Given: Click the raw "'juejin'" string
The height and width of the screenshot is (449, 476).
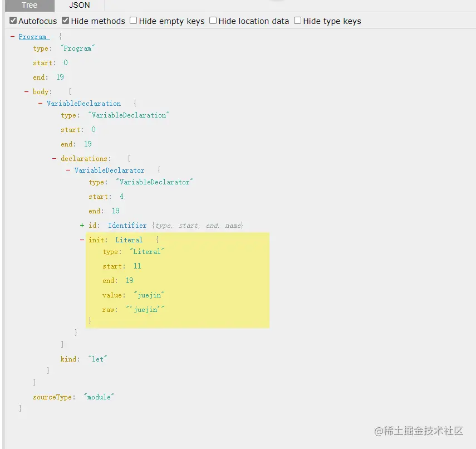Looking at the screenshot, I should click(x=145, y=310).
